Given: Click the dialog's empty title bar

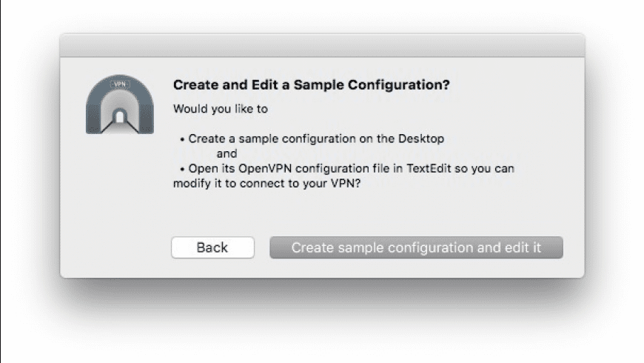Looking at the screenshot, I should pyautogui.click(x=322, y=44).
